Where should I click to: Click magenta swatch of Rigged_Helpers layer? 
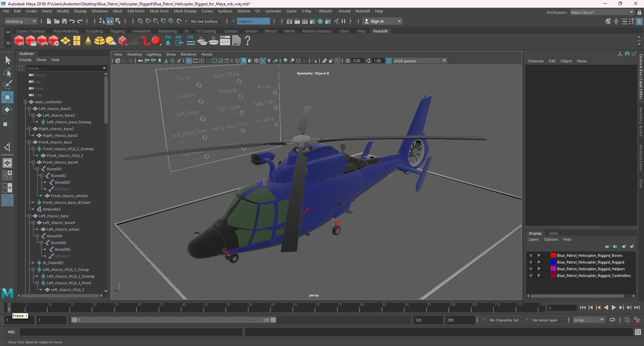pos(553,269)
